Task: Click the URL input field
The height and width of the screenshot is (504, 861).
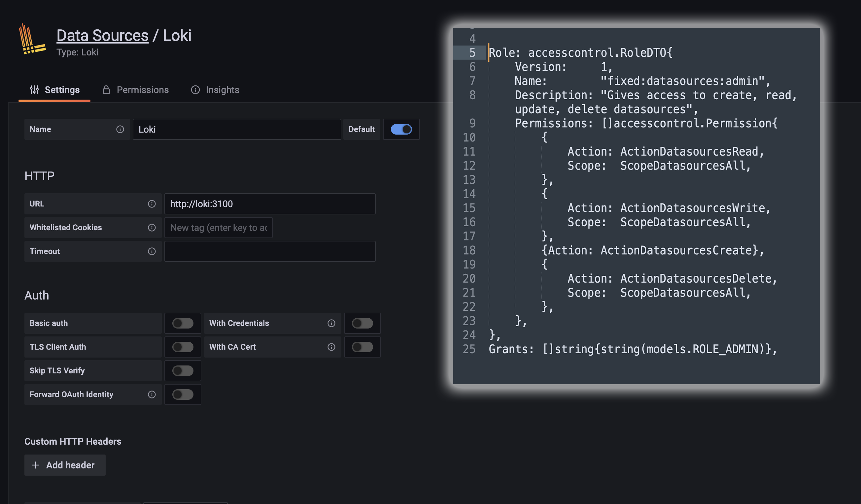Action: pyautogui.click(x=270, y=204)
